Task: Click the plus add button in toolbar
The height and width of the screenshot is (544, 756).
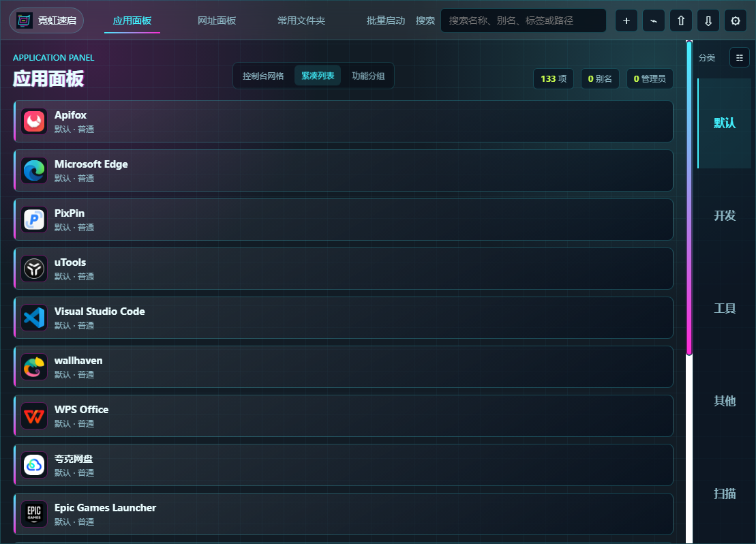Action: 626,20
